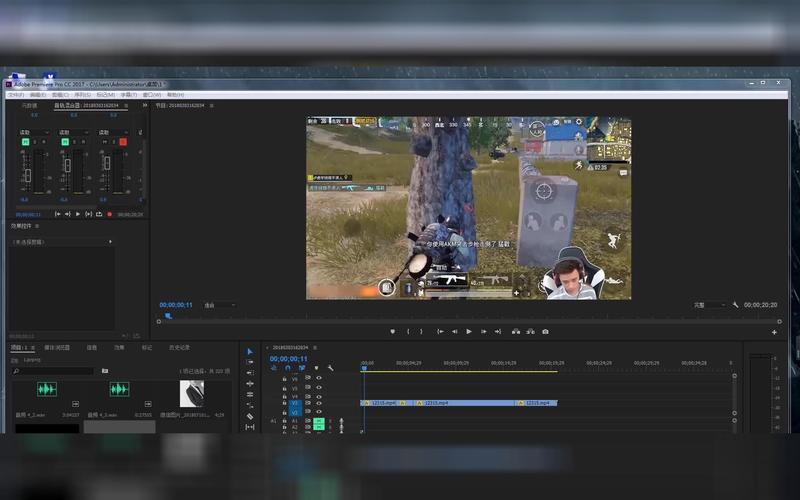Screen dimensions: 800x500
Task: Click the Lift button in Program monitor
Action: point(516,332)
